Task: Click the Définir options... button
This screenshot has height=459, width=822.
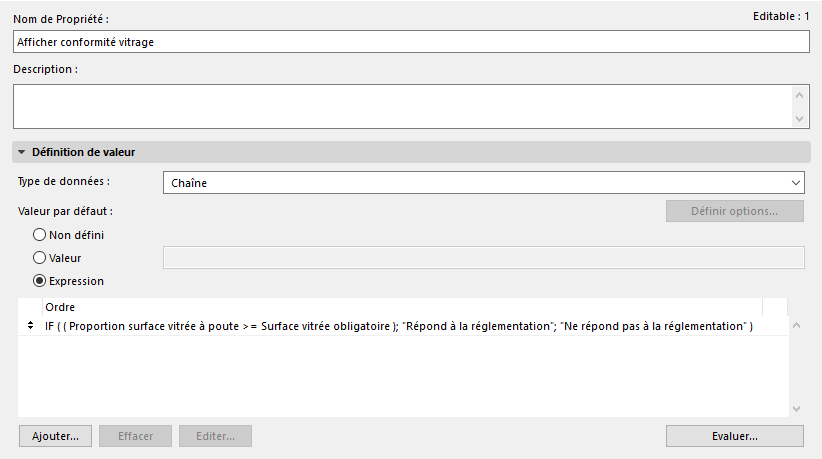Action: [735, 211]
